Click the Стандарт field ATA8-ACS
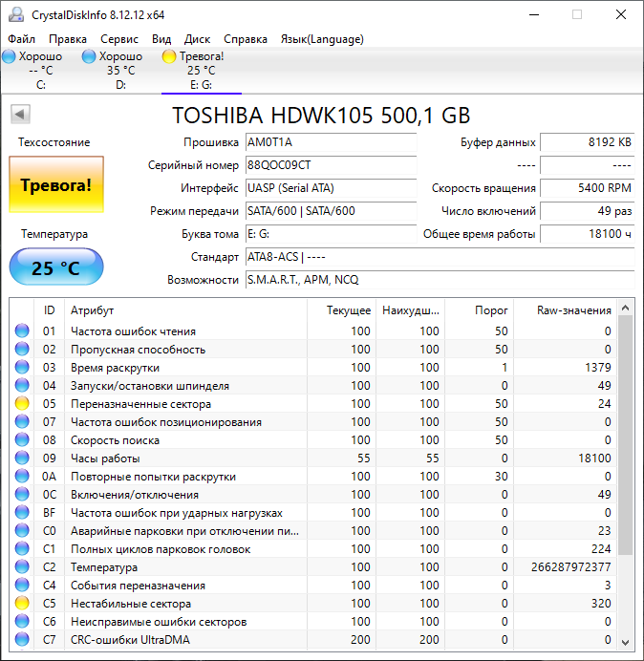 (x=440, y=257)
